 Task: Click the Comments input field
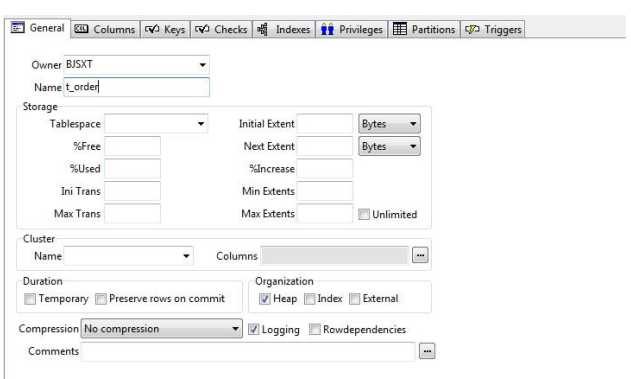(x=248, y=351)
